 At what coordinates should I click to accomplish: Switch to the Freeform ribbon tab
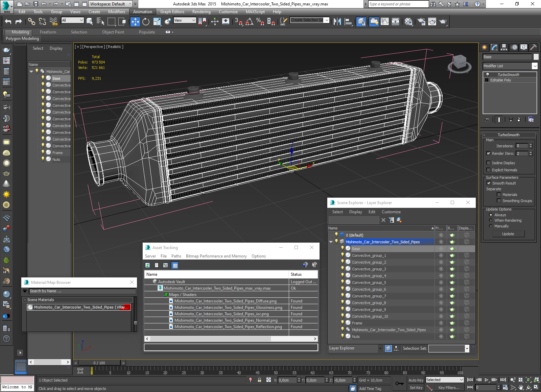click(48, 32)
